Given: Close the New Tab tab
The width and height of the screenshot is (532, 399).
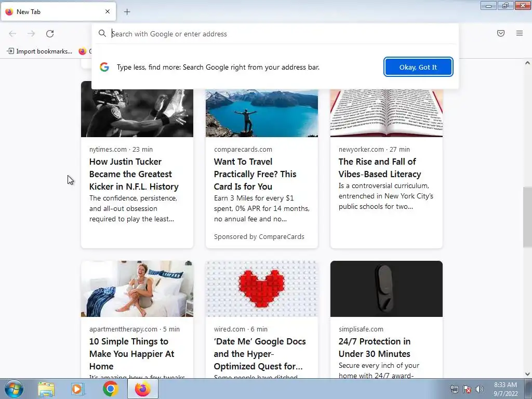Looking at the screenshot, I should 108,11.
